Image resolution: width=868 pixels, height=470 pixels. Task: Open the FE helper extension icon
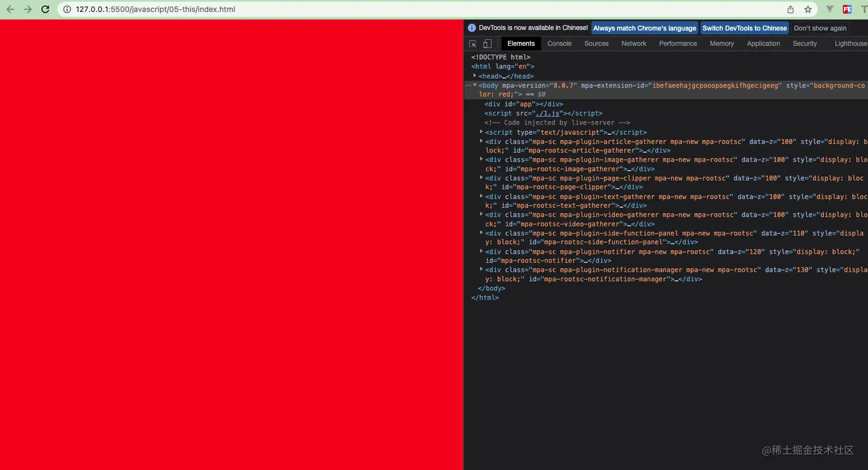click(x=847, y=9)
